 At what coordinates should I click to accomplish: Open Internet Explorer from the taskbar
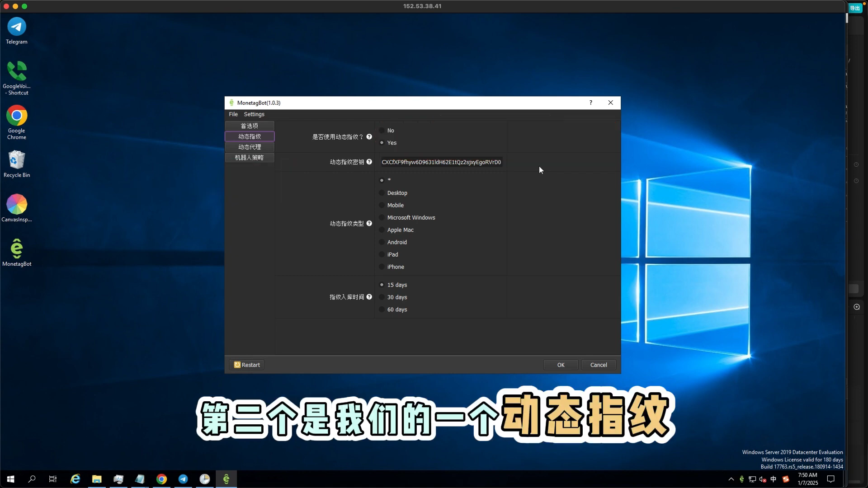click(75, 479)
